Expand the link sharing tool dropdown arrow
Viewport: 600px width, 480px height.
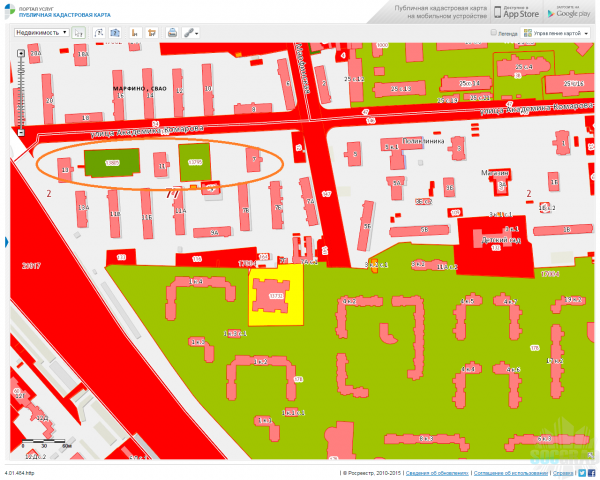(197, 33)
